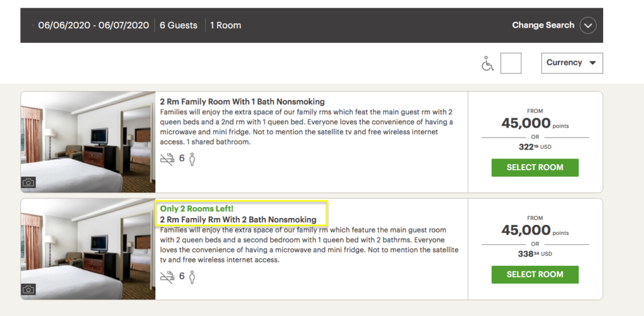Click no-smoking icon in second room listing

point(167,276)
